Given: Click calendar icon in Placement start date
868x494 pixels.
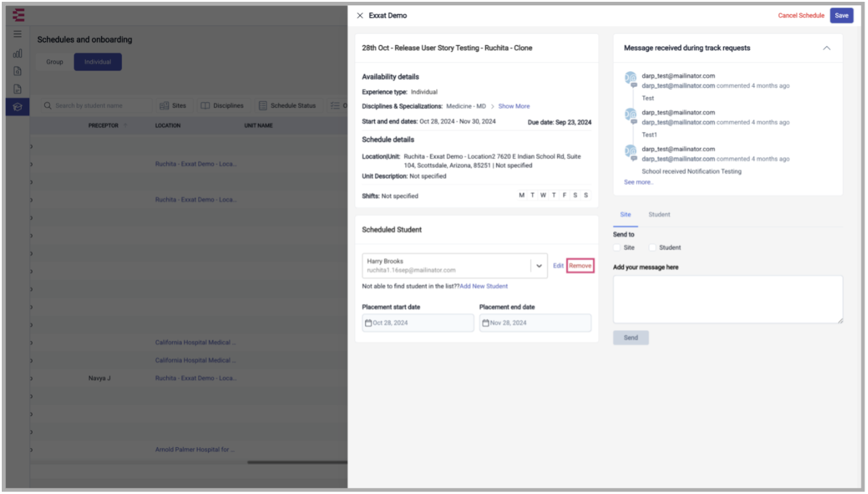Looking at the screenshot, I should pyautogui.click(x=368, y=323).
